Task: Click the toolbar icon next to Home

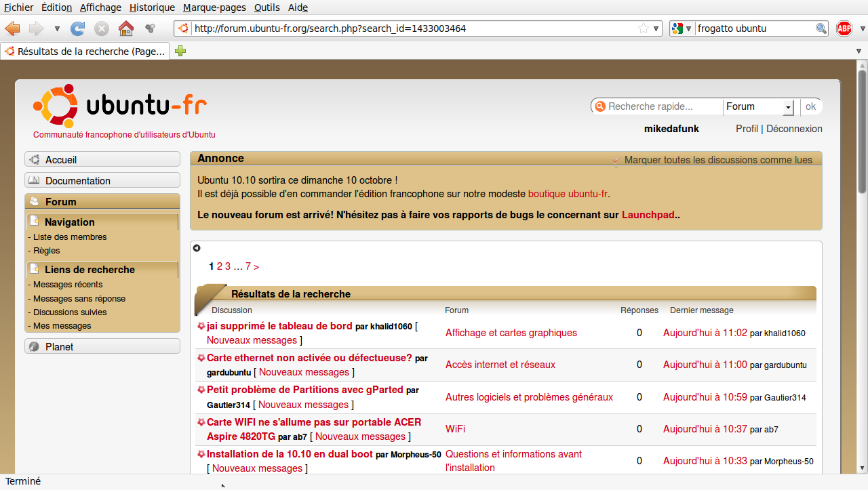Action: tap(151, 28)
